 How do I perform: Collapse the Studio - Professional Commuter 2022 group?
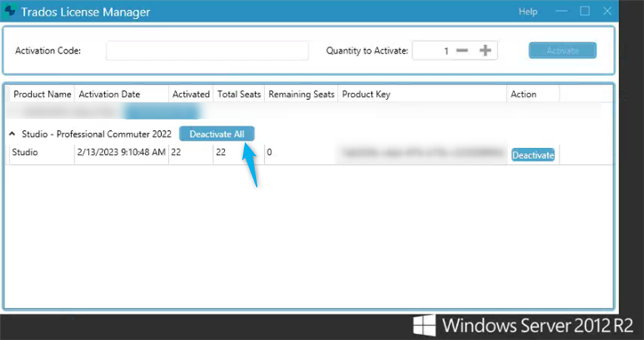pos(12,134)
